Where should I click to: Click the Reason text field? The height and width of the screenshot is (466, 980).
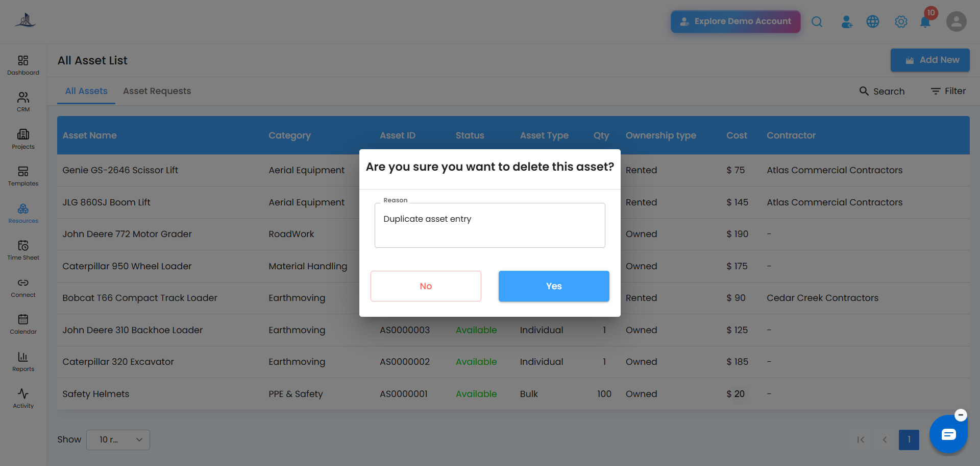(490, 225)
